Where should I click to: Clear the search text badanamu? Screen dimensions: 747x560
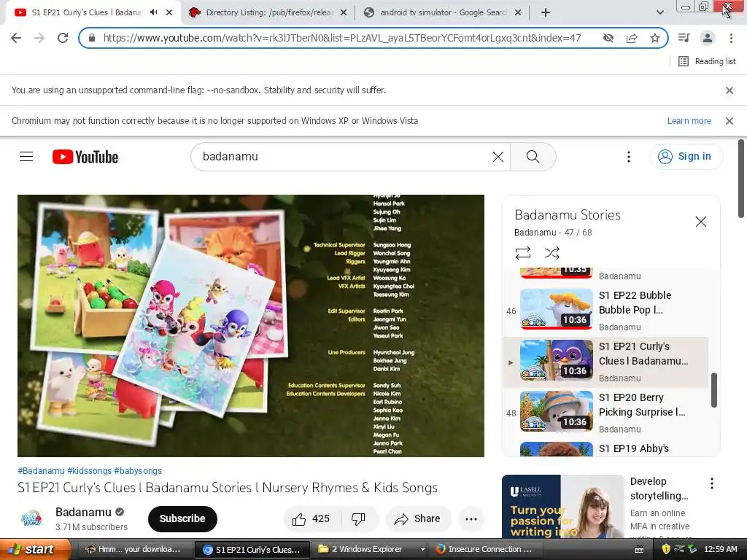coord(498,157)
